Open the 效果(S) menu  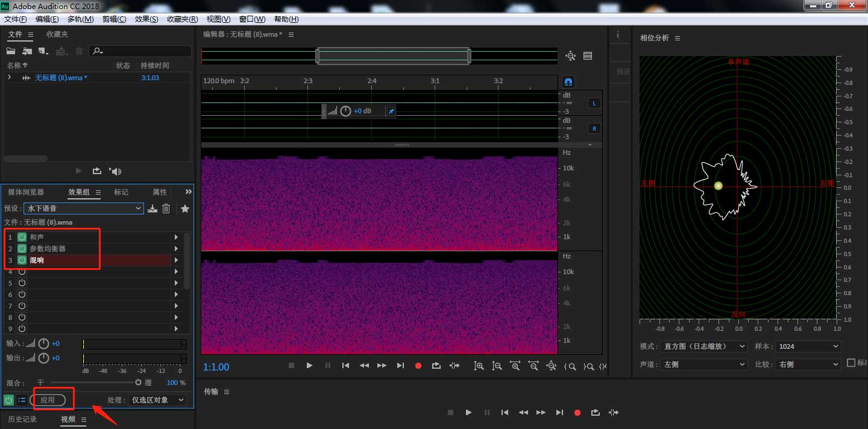146,19
